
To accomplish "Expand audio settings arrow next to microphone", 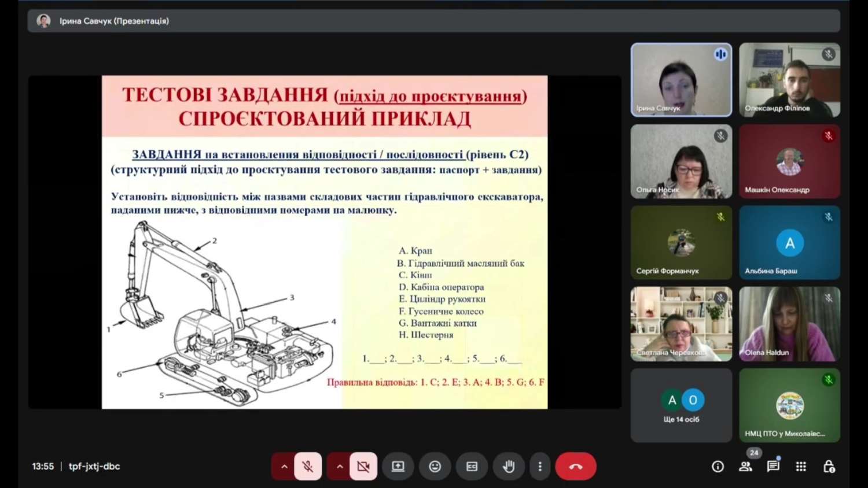I will pos(284,467).
